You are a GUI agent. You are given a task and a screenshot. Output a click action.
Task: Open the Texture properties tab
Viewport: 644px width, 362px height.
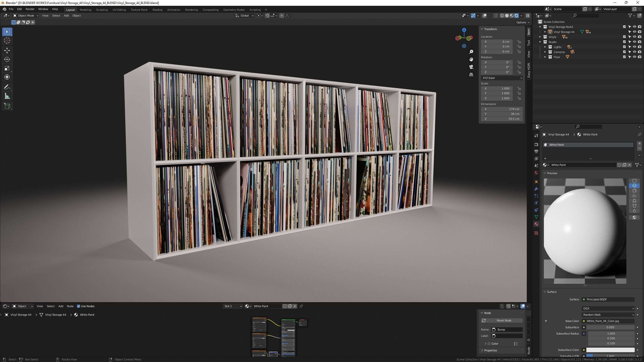pyautogui.click(x=536, y=233)
